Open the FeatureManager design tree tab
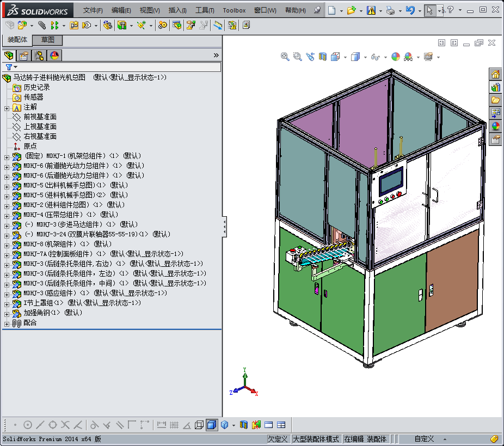Viewport: 504px width, 446px height. click(x=9, y=56)
